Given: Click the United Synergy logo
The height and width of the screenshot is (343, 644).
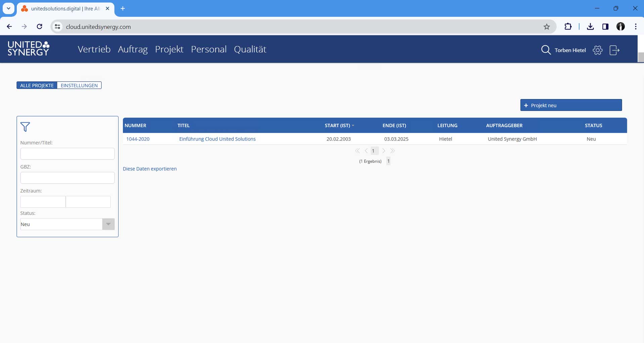Looking at the screenshot, I should coord(29,49).
